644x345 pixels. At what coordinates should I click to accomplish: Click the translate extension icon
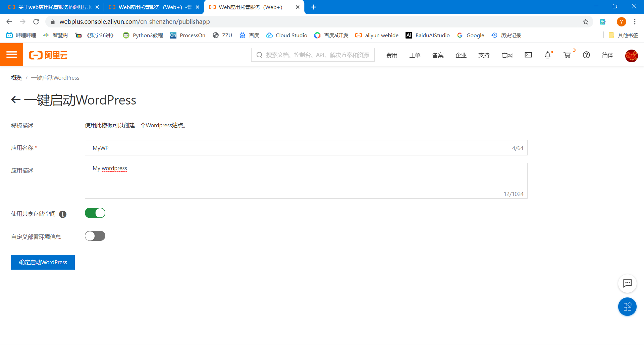[x=603, y=22]
